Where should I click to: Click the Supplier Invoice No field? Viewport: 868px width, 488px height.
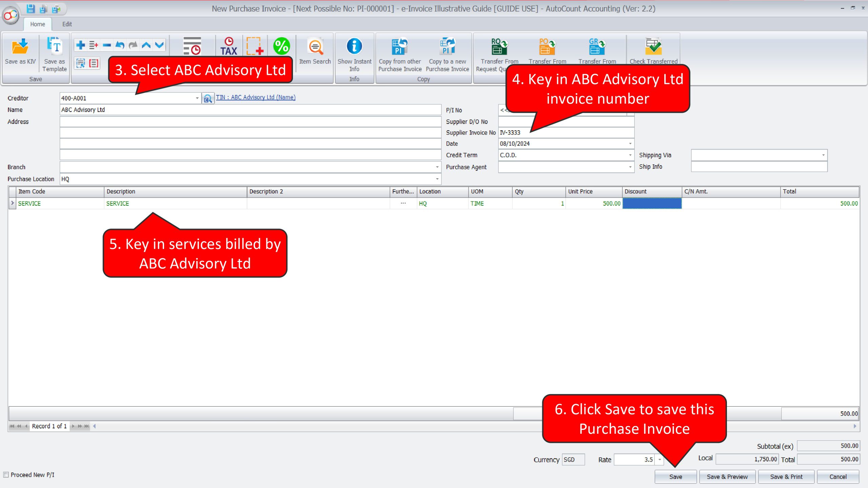tap(566, 133)
